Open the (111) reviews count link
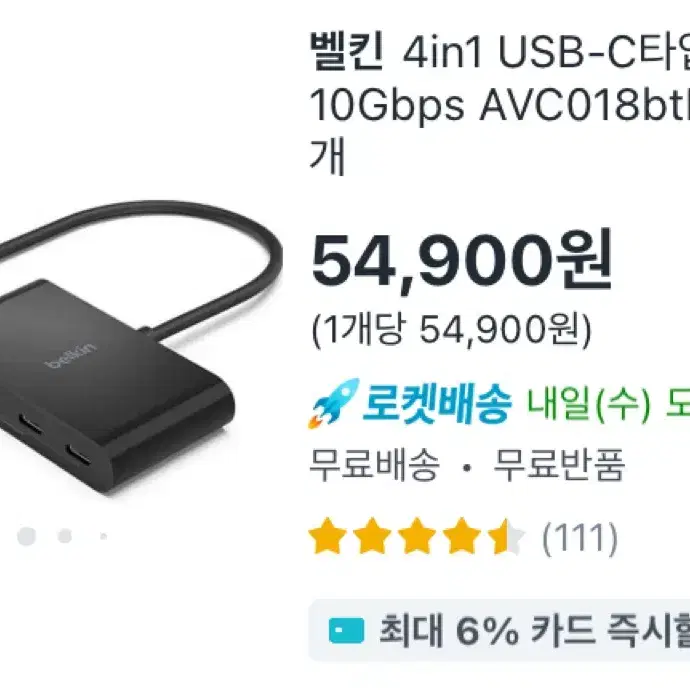 click(580, 538)
